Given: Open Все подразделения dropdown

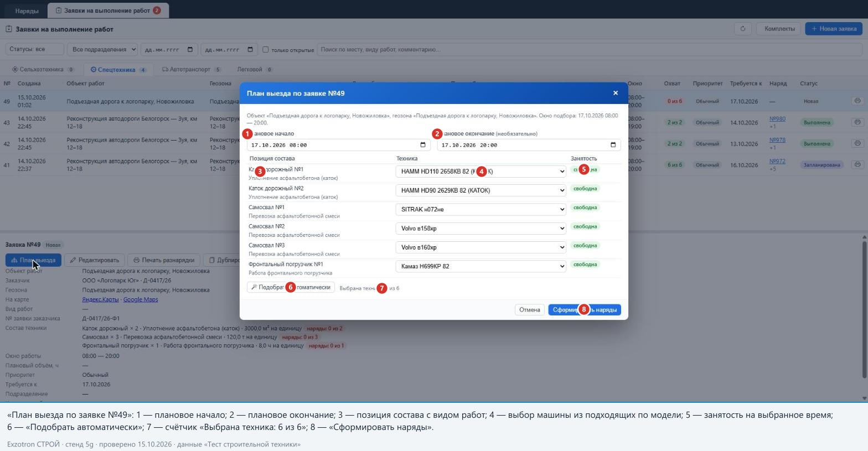Looking at the screenshot, I should click(102, 49).
